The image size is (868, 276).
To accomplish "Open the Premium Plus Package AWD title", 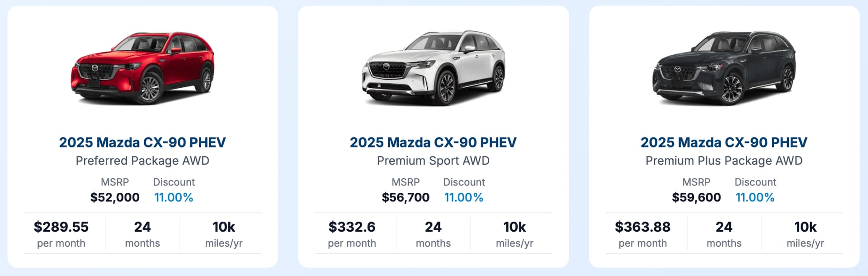I will [724, 143].
